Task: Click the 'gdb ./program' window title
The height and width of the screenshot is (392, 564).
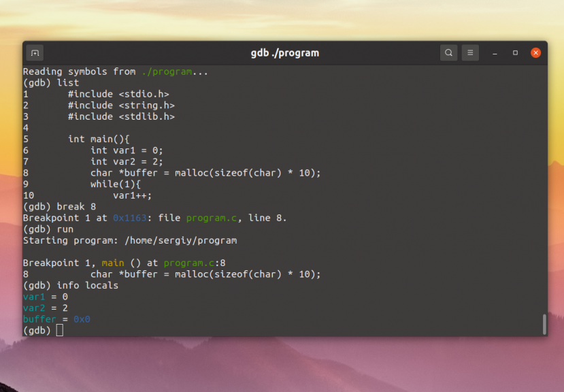Action: point(285,53)
